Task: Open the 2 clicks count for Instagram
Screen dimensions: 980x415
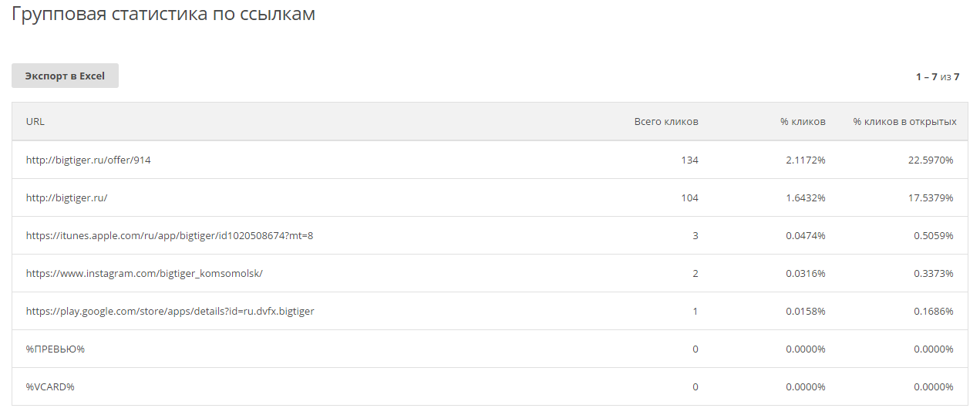Action: [695, 274]
